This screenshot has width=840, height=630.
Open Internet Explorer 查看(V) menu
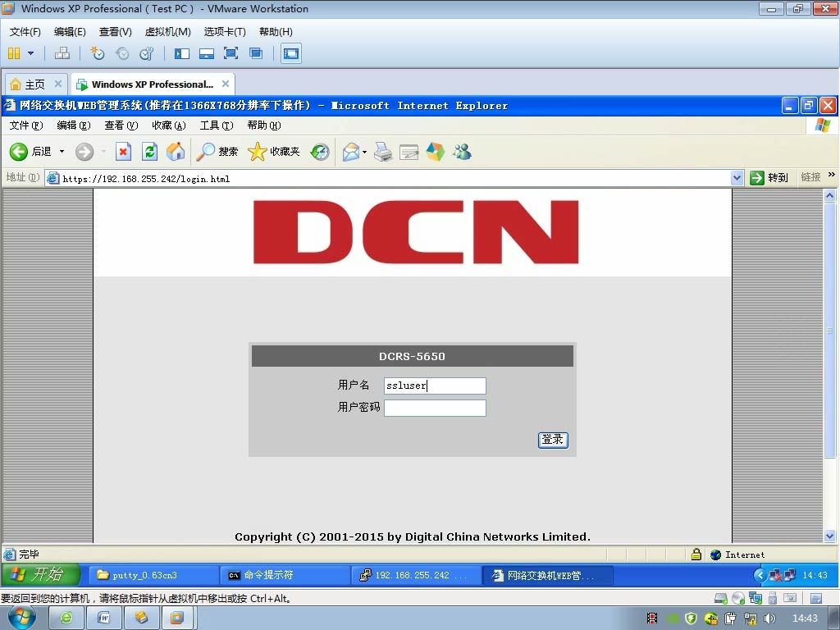tap(121, 126)
